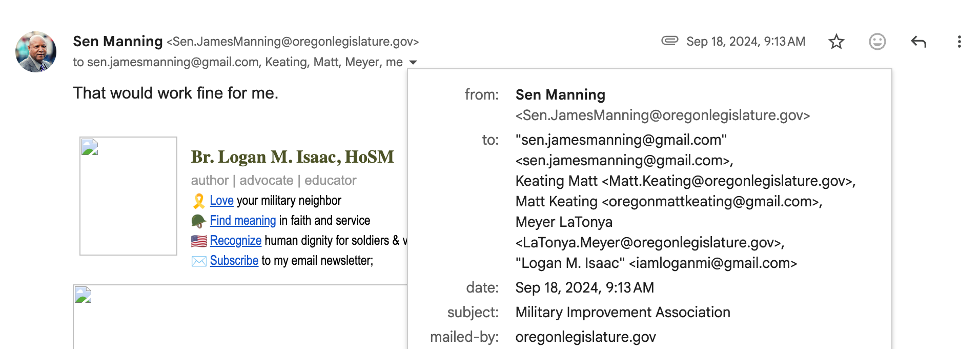The image size is (980, 349).
Task: Click the iamloganmi@gmail.com recipient address
Action: click(713, 263)
